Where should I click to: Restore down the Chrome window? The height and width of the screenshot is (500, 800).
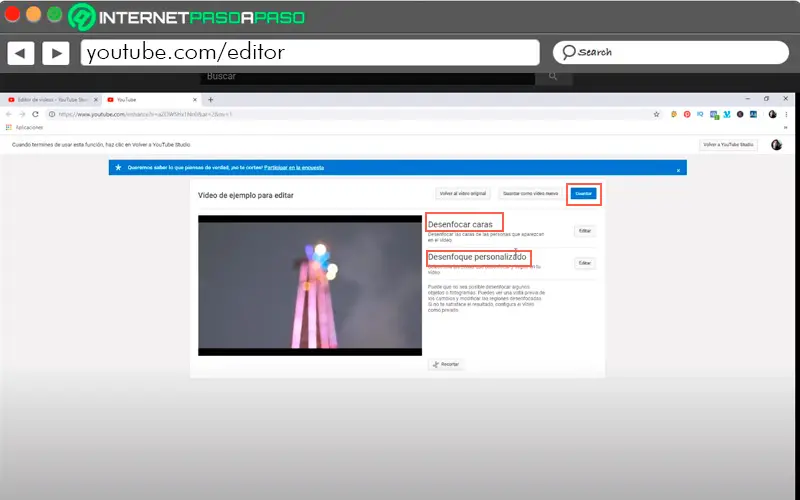coord(766,99)
